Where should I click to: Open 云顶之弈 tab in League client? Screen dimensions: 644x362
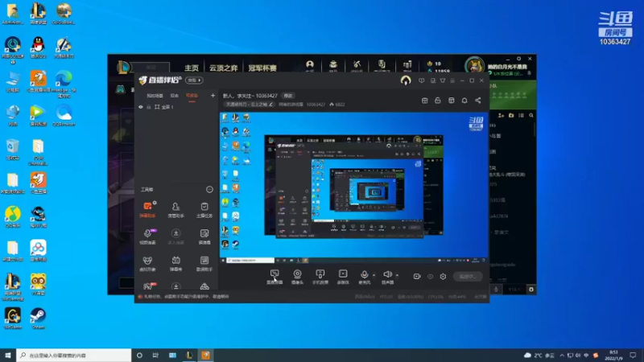pos(224,68)
